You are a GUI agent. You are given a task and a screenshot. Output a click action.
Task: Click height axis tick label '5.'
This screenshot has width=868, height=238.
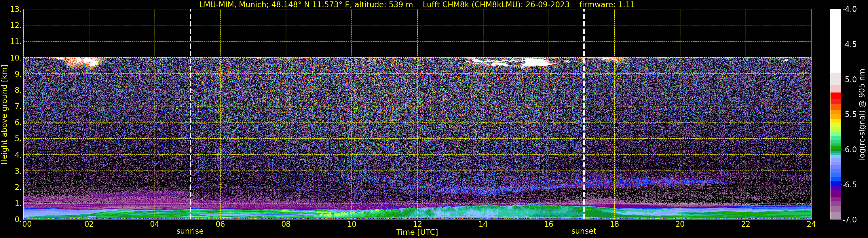coord(18,139)
